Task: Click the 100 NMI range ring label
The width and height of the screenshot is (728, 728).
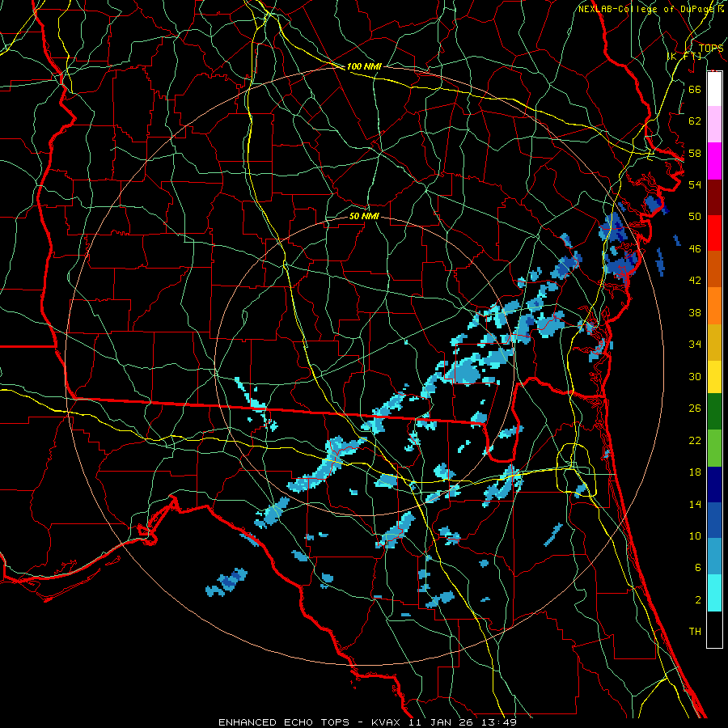Action: click(364, 67)
